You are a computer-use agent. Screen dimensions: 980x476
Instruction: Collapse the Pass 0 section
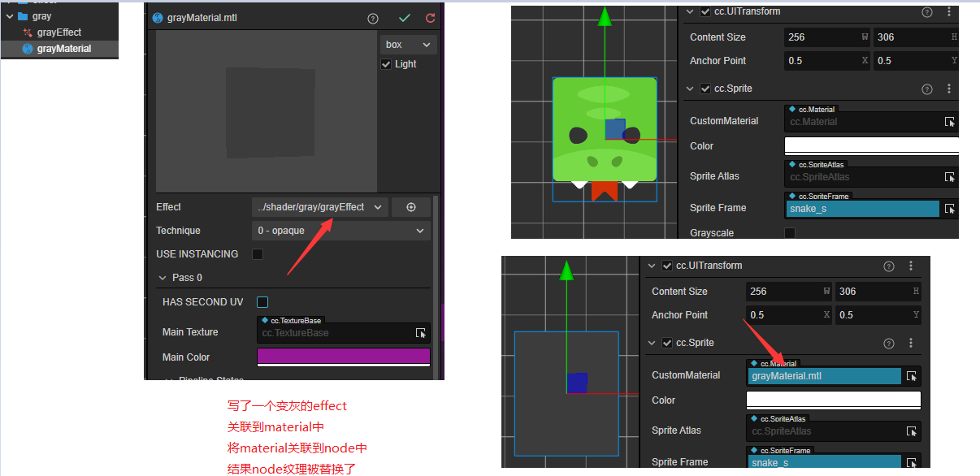click(163, 278)
